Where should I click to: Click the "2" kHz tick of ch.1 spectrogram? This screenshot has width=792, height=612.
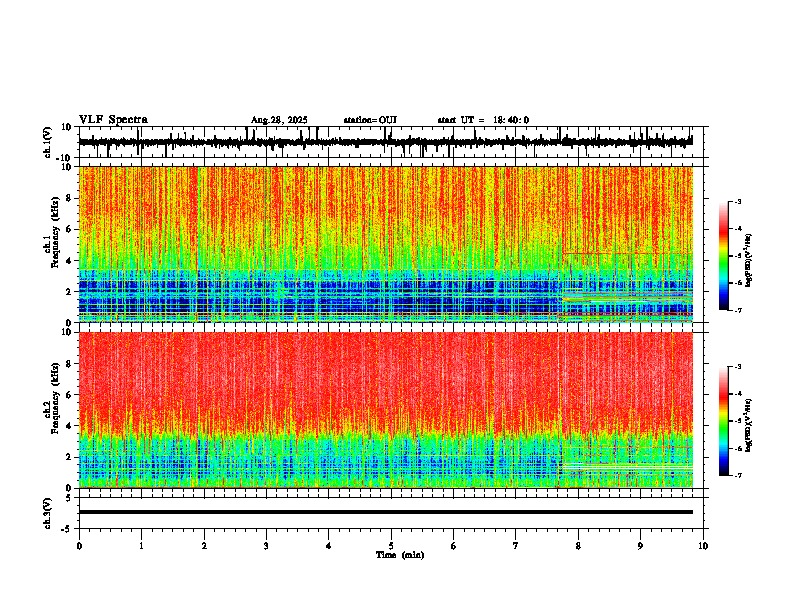[x=69, y=291]
